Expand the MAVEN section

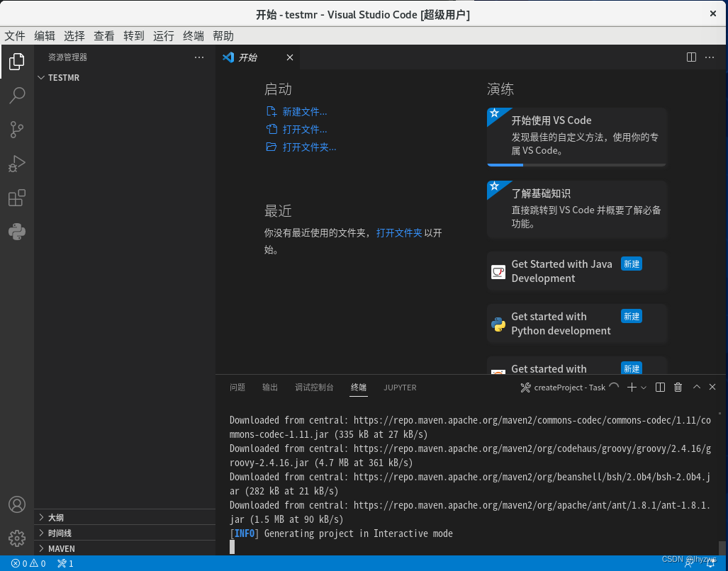125,548
